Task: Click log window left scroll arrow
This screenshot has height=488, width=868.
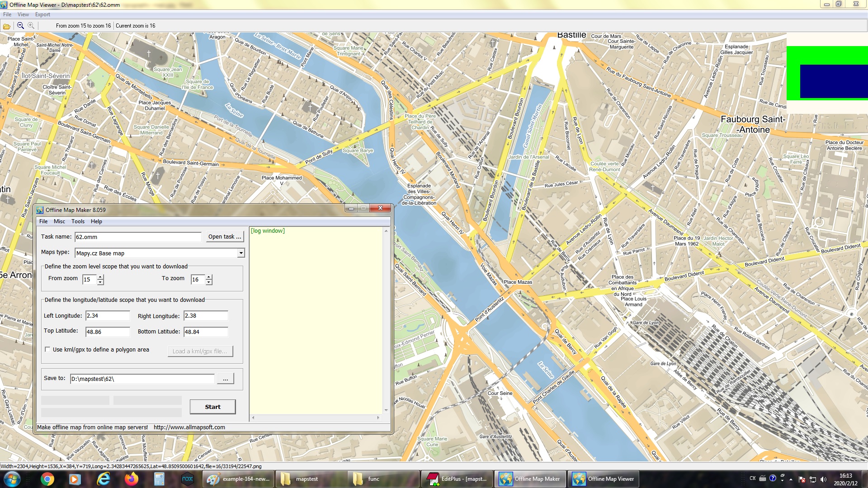Action: 253,418
